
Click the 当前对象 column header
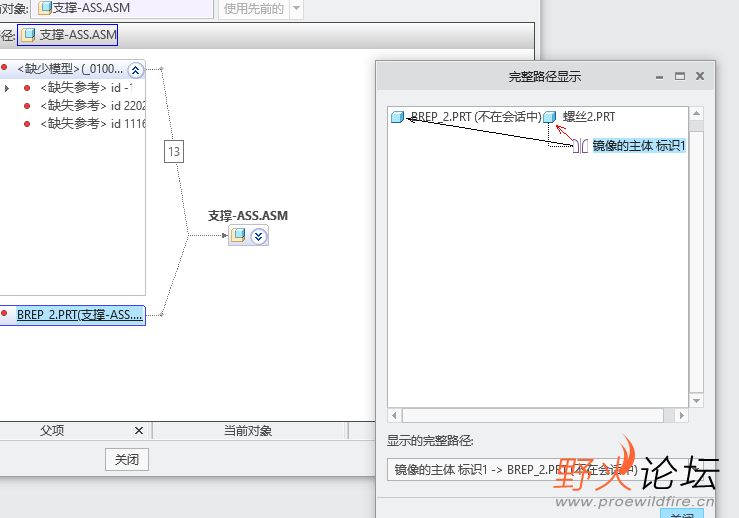248,430
